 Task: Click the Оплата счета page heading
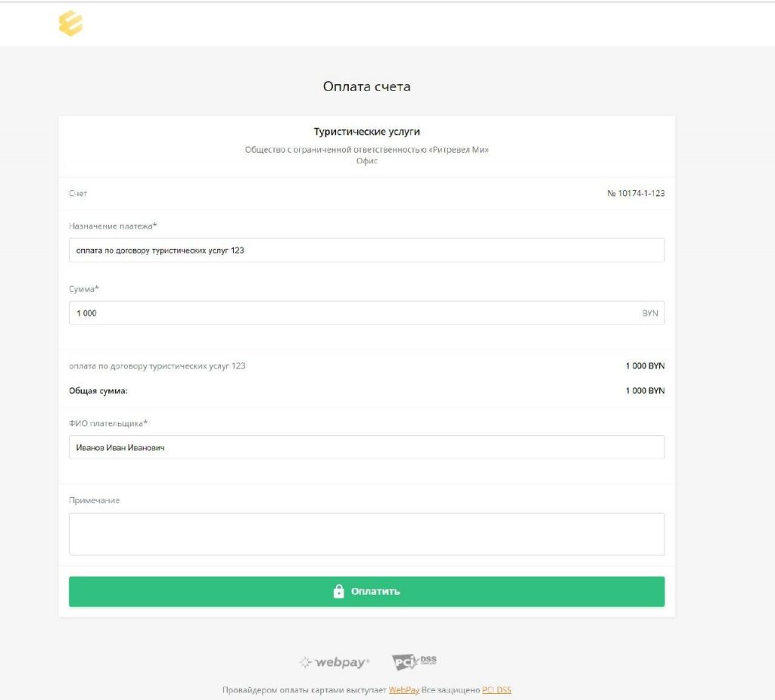pyautogui.click(x=367, y=87)
